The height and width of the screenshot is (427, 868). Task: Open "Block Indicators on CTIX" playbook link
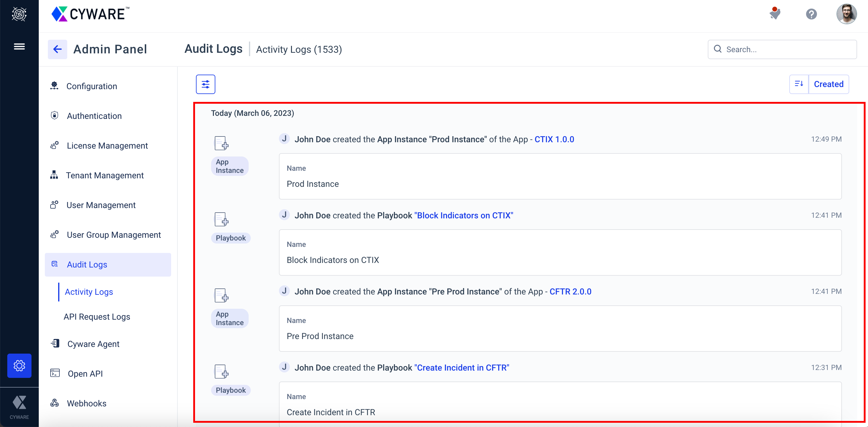click(x=463, y=216)
